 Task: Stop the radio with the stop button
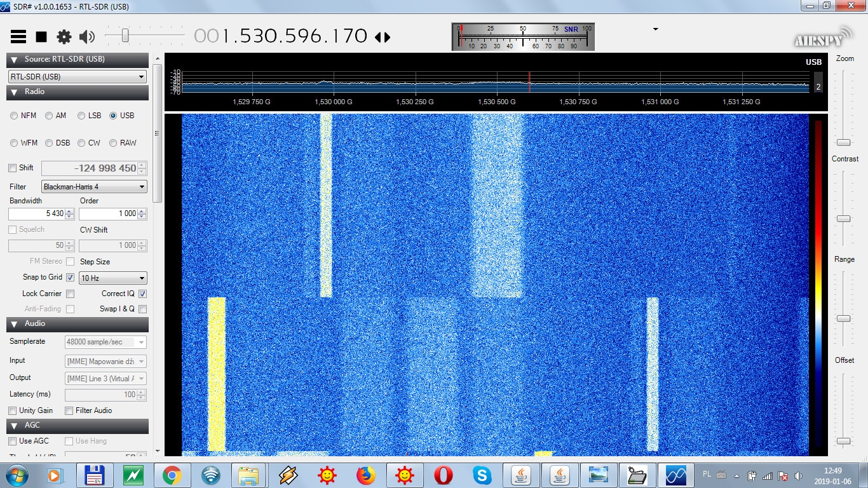point(41,37)
